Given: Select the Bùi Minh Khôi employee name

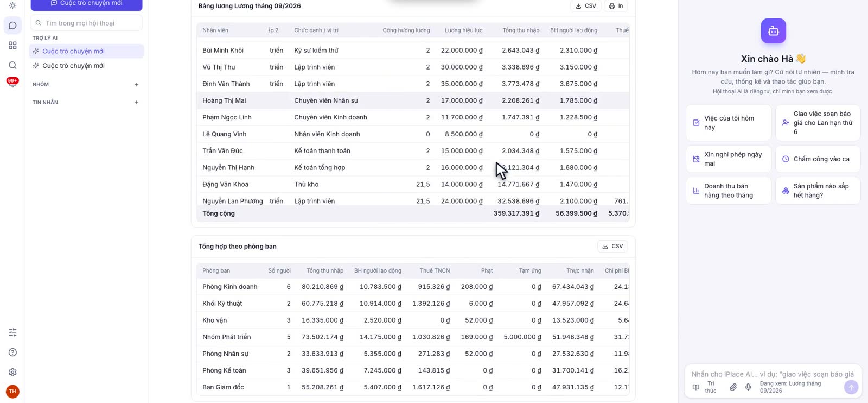Looking at the screenshot, I should (223, 51).
